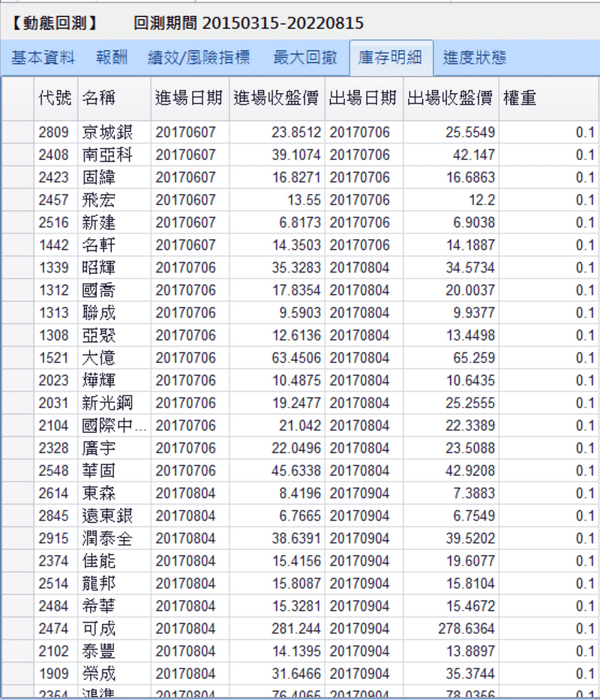Viewport: 600px width, 700px height.
Task: Click the row selector beside 2457 飛宏
Action: click(x=17, y=200)
